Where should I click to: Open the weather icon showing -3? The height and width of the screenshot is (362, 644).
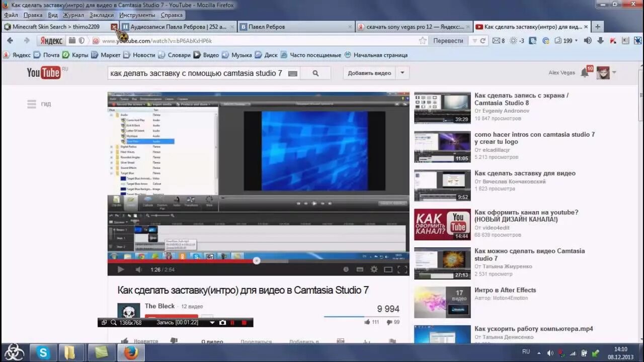click(517, 41)
